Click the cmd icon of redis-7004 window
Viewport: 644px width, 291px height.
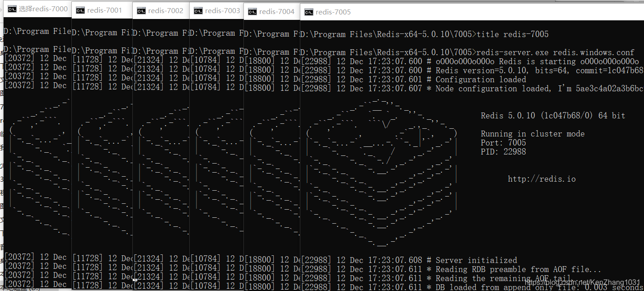(252, 11)
